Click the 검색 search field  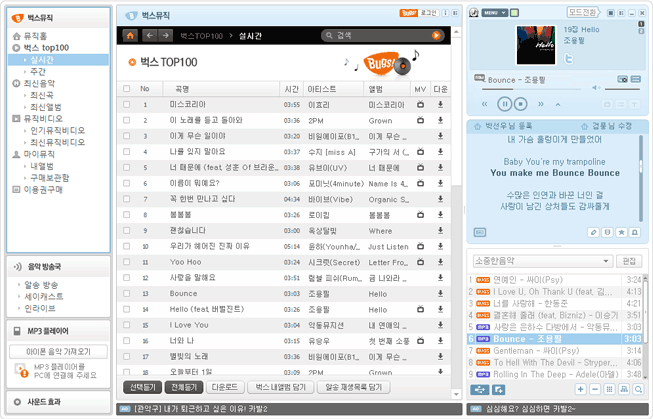[381, 35]
